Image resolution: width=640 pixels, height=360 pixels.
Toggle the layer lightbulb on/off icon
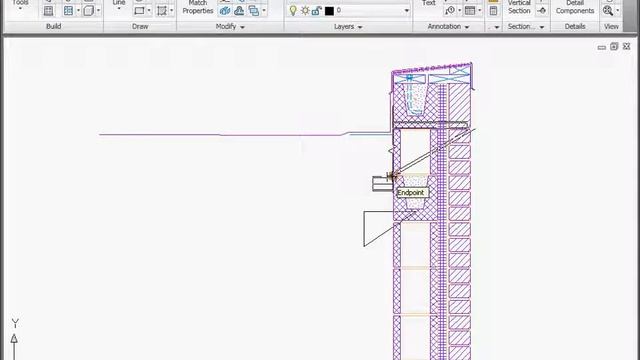[x=293, y=11]
